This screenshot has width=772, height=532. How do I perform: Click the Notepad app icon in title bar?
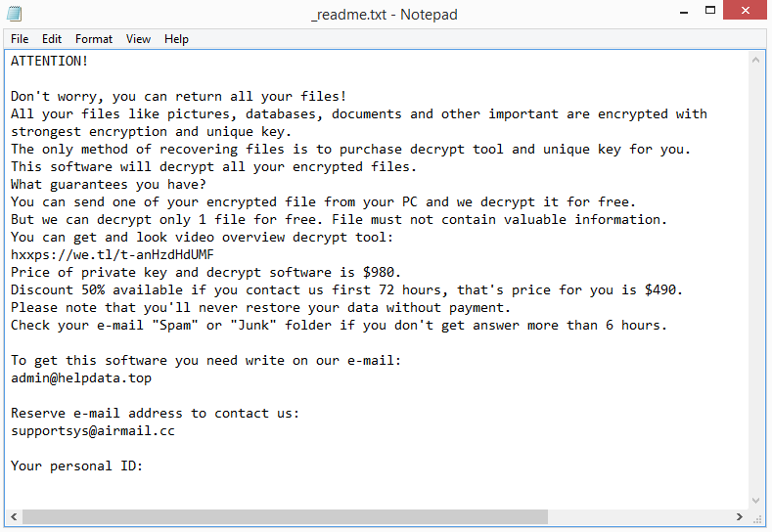pos(15,14)
